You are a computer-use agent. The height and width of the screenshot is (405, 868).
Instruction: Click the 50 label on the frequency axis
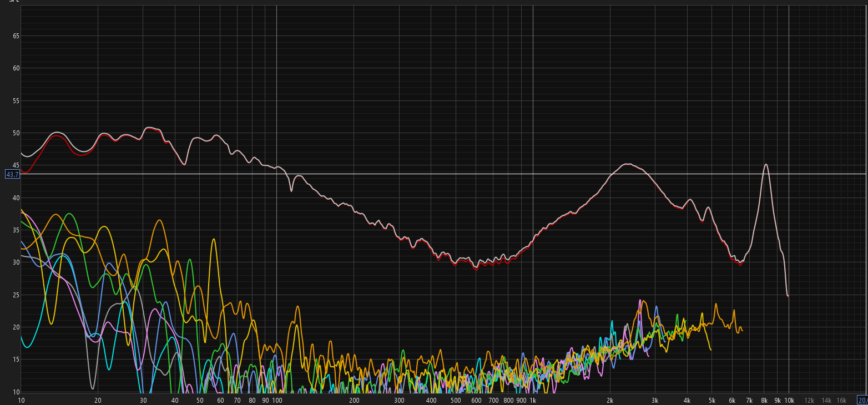[200, 400]
